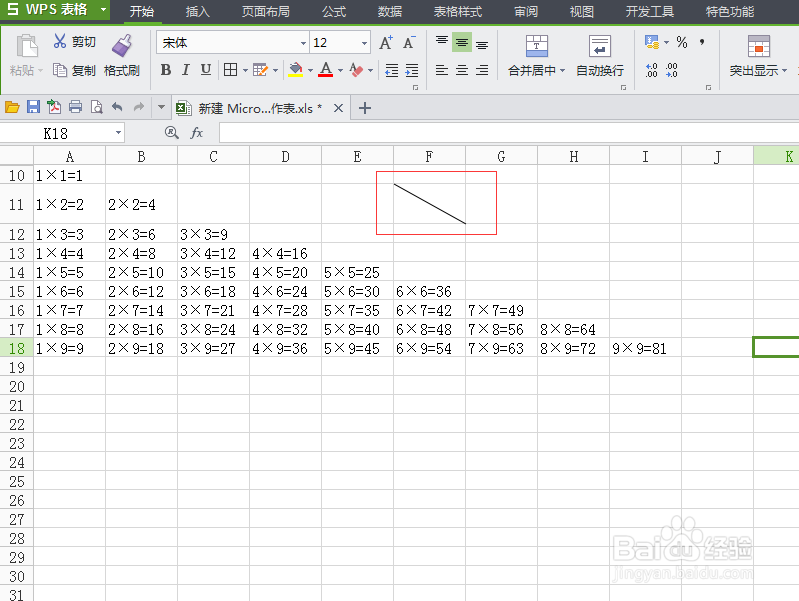
Task: Click the Cut (剪切) scissors icon
Action: click(x=60, y=41)
